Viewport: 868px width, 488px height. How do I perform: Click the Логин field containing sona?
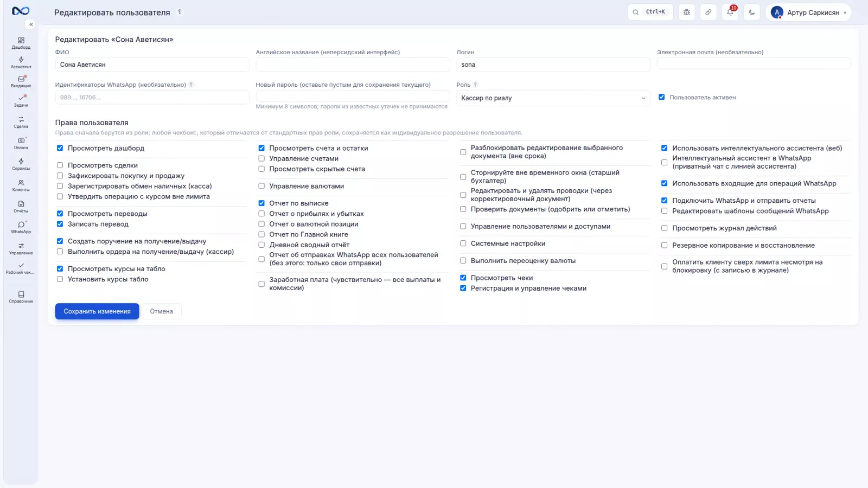tap(553, 65)
